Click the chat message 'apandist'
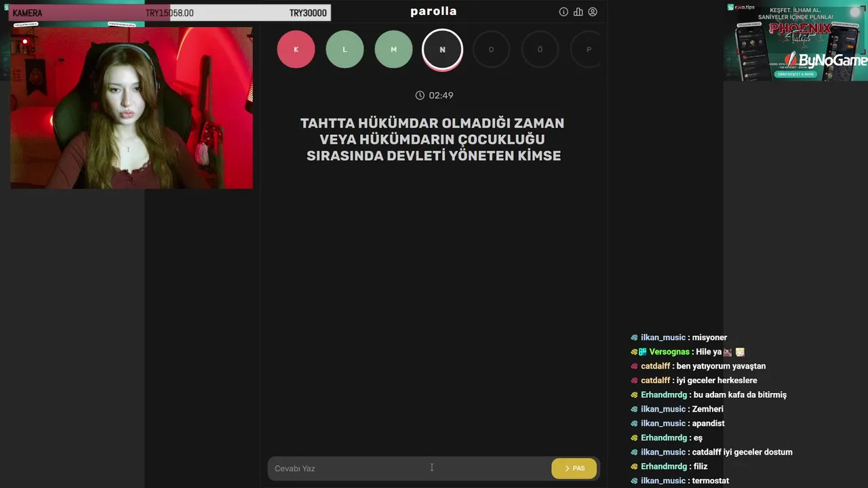This screenshot has height=488, width=868. tap(709, 424)
